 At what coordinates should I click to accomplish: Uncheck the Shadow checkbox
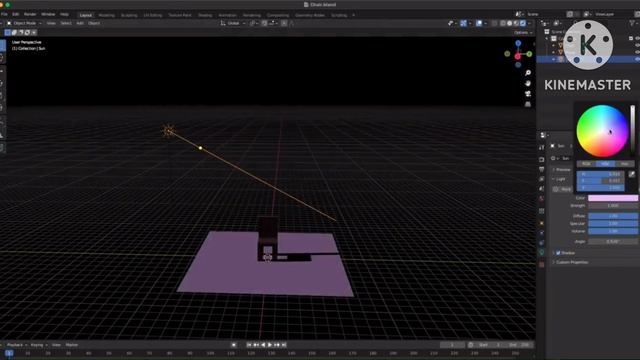[x=558, y=253]
